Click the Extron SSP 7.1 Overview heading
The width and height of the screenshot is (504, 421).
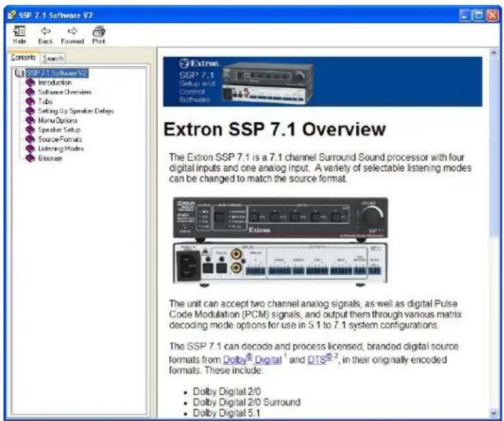(275, 130)
